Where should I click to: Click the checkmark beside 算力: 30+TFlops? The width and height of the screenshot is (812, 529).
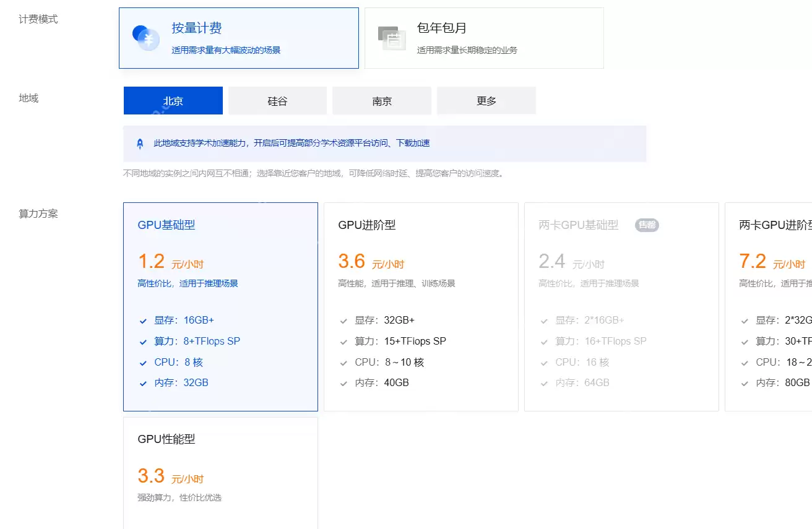pos(744,341)
